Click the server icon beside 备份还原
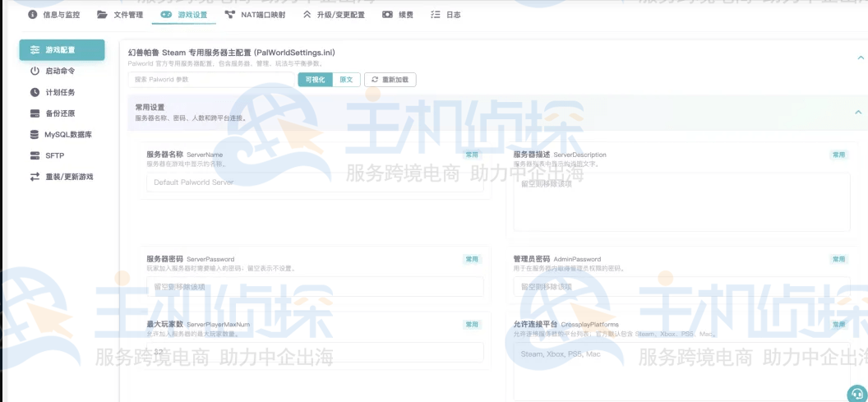This screenshot has width=868, height=402. pos(35,113)
